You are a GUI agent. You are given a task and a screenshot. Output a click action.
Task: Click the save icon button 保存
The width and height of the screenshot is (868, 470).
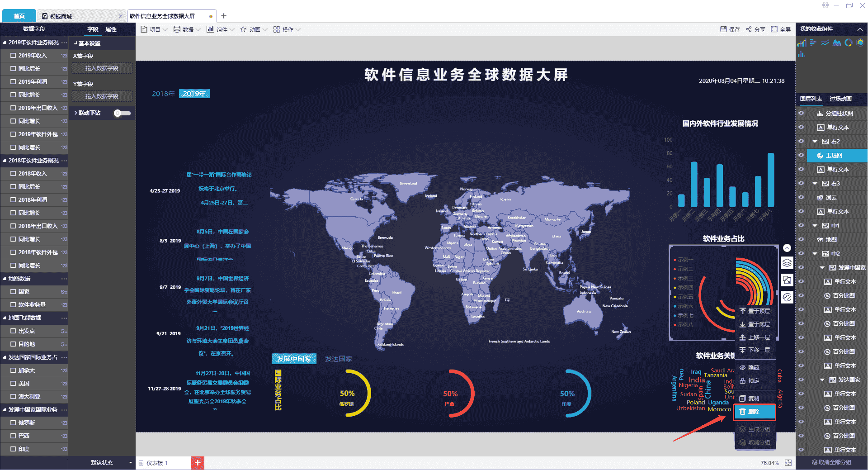730,29
